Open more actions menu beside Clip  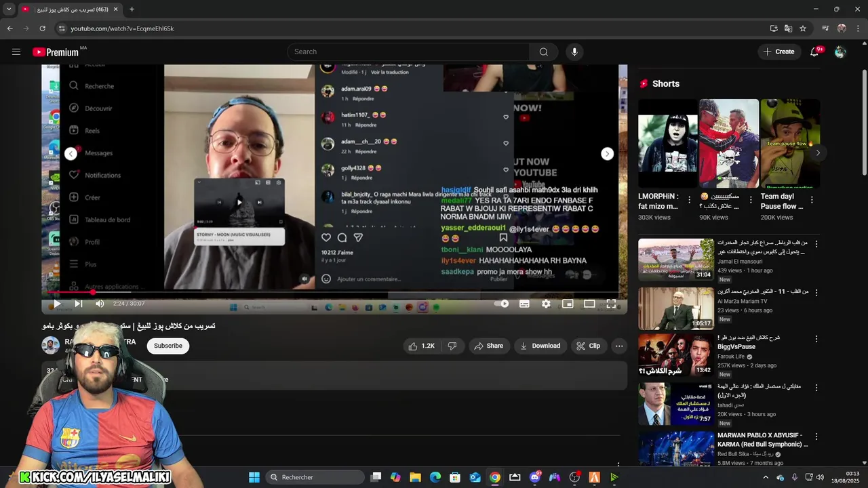click(618, 346)
